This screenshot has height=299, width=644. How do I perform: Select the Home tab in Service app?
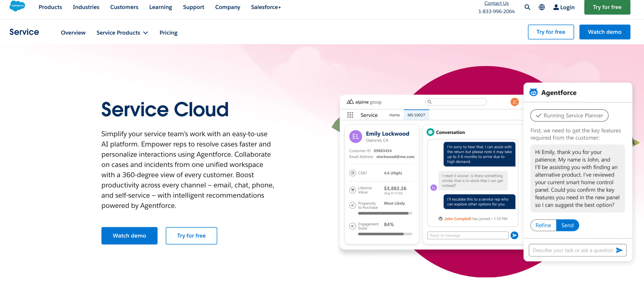click(x=394, y=115)
